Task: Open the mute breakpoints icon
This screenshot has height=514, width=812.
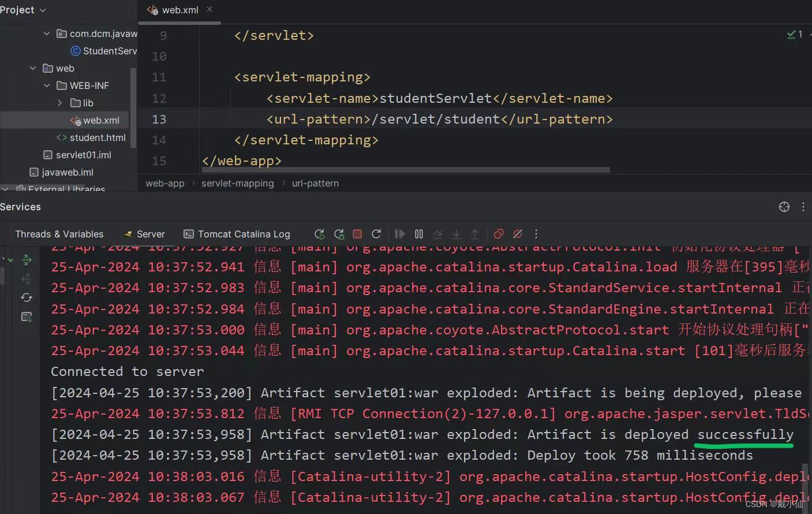Action: [x=517, y=234]
